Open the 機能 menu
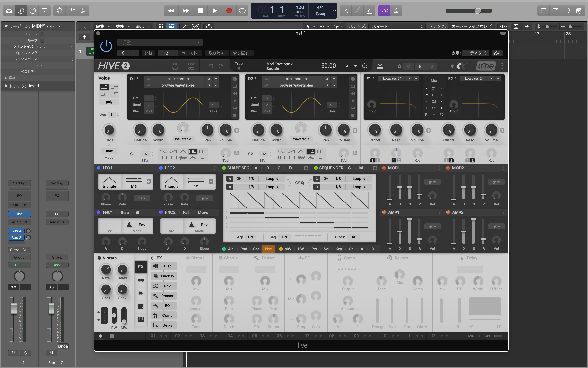 point(123,26)
